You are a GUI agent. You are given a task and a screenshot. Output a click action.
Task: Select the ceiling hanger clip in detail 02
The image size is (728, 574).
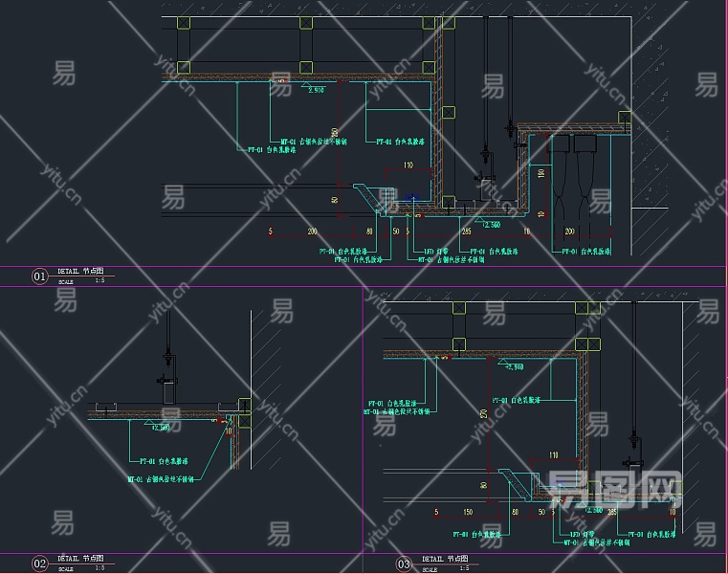pyautogui.click(x=167, y=384)
